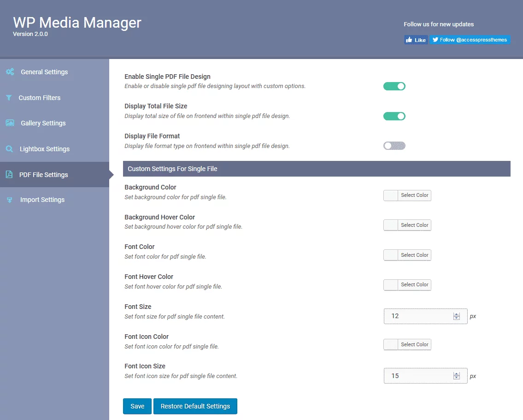Click the Import Settings icon
This screenshot has height=420, width=523.
(x=10, y=200)
